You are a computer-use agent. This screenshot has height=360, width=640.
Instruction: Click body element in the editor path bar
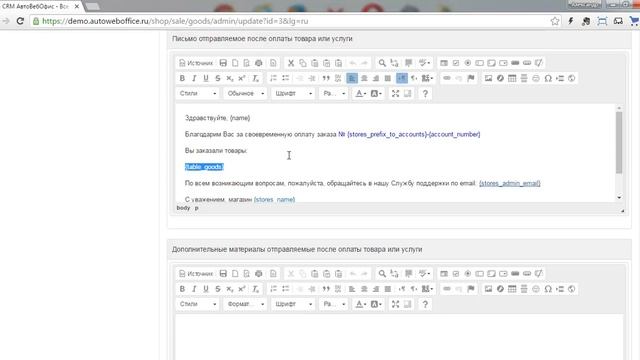[x=183, y=208]
